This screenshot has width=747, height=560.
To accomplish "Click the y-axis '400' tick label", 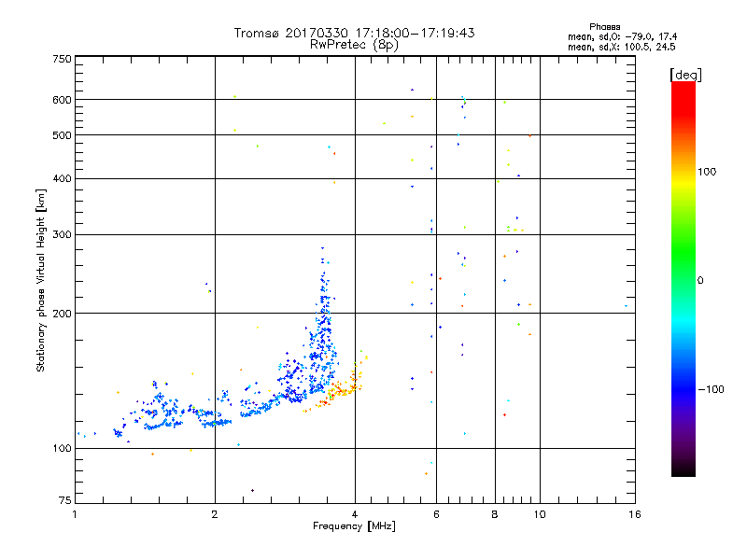I will click(x=62, y=179).
